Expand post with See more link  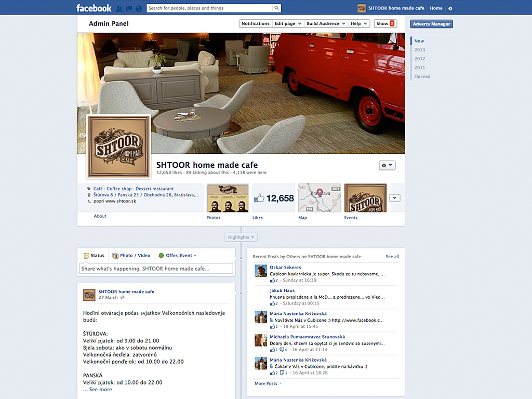[100, 390]
